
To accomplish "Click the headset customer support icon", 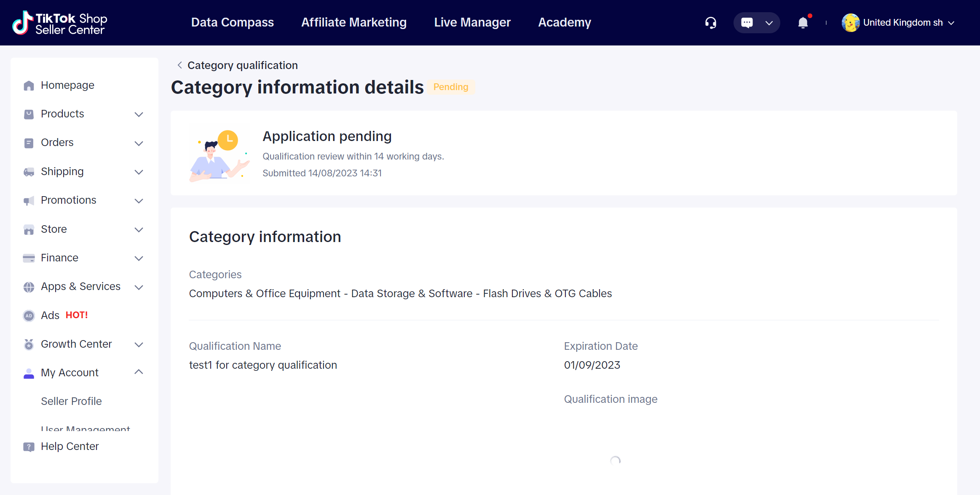I will coord(710,23).
